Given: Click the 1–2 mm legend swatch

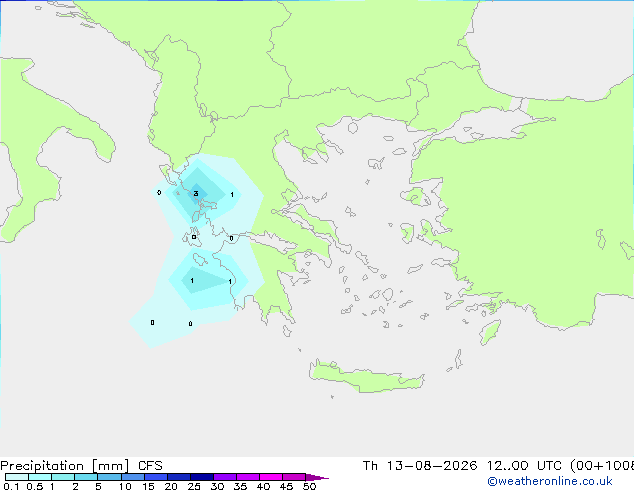Looking at the screenshot, I should click(63, 477).
